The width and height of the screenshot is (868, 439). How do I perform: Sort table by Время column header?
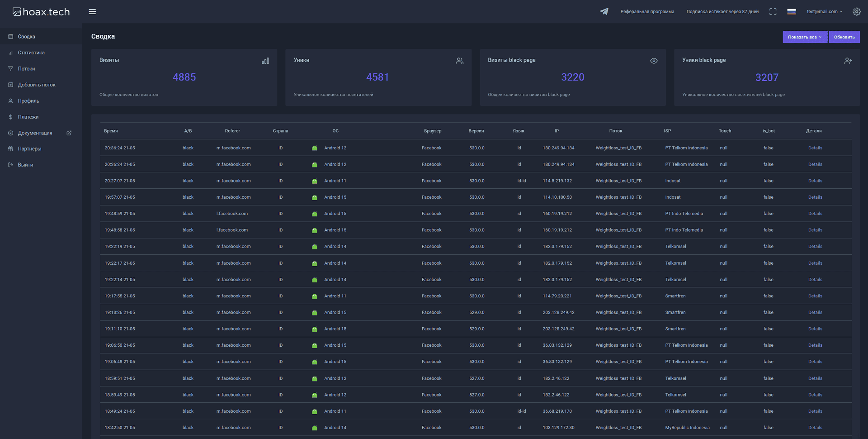pos(111,131)
